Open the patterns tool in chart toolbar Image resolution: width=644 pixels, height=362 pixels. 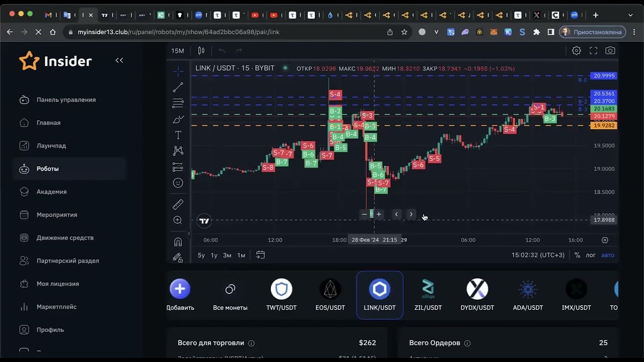[178, 151]
